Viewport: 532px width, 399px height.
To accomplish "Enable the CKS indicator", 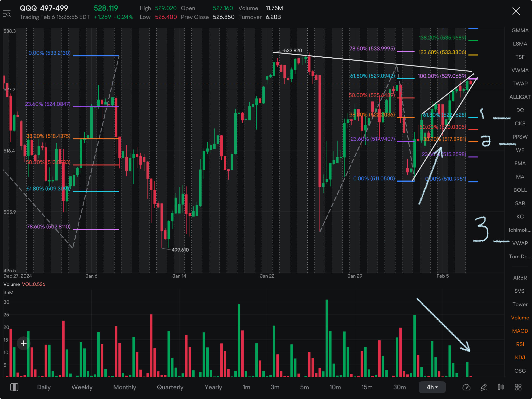I will 520,124.
